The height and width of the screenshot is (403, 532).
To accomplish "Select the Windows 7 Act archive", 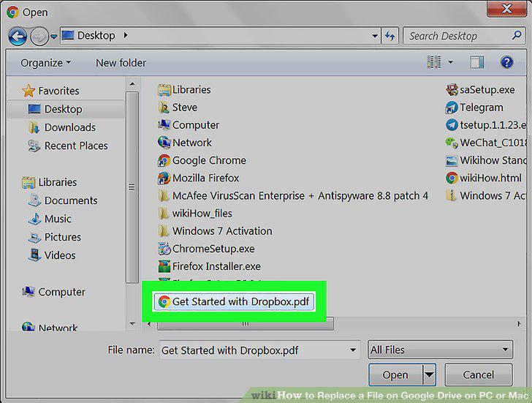I will (485, 195).
